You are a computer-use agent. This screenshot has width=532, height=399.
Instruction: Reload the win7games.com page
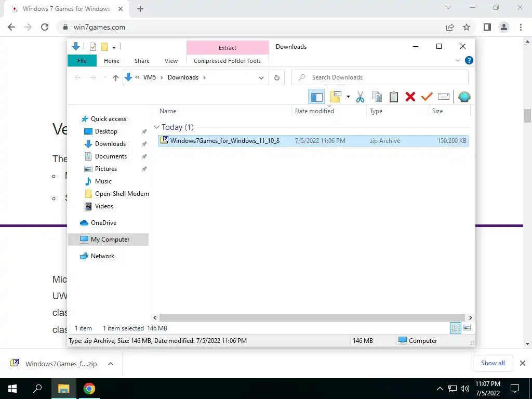coord(45,27)
